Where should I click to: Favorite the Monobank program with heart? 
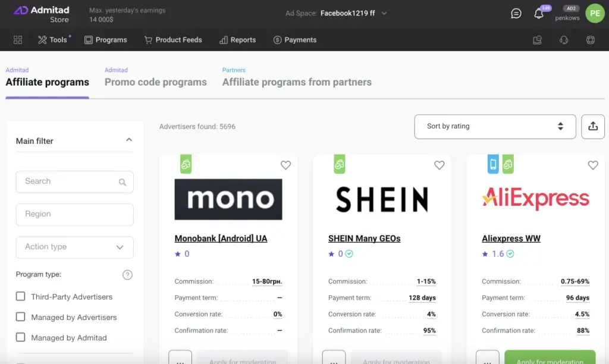click(x=285, y=165)
